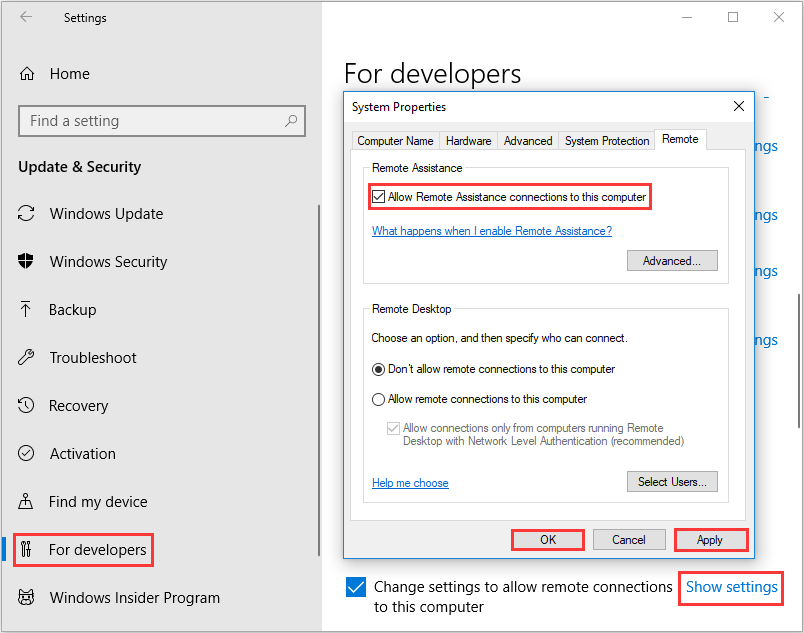Click the Windows Insider Program icon
This screenshot has width=804, height=633.
point(27,598)
